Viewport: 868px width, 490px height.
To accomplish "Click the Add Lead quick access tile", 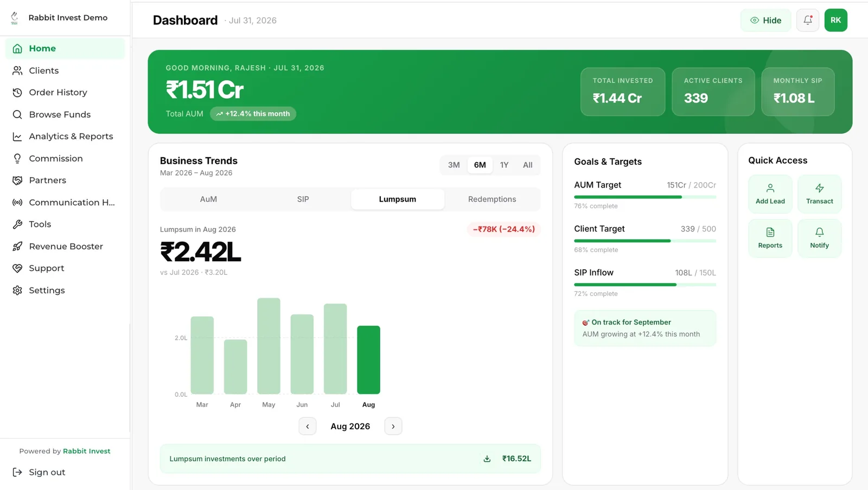I will tap(770, 194).
